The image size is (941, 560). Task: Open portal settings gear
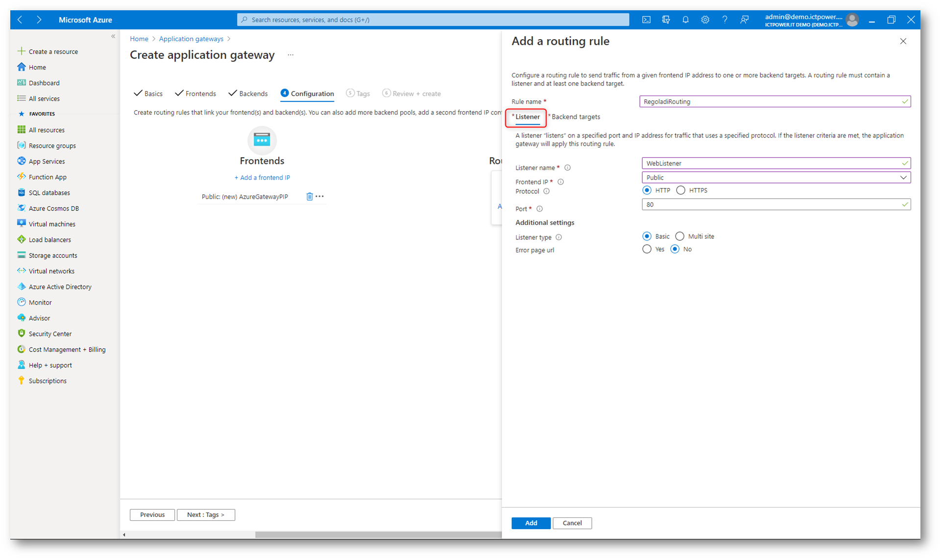coord(705,20)
